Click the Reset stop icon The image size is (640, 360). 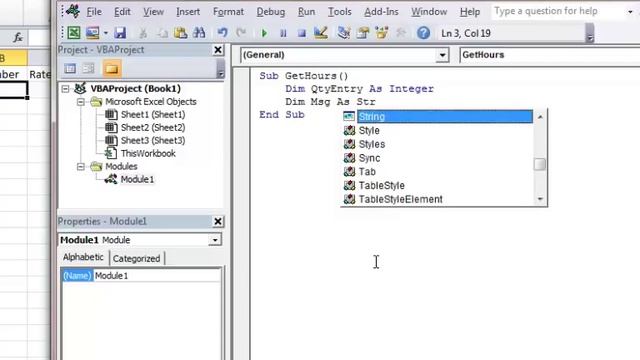(302, 33)
